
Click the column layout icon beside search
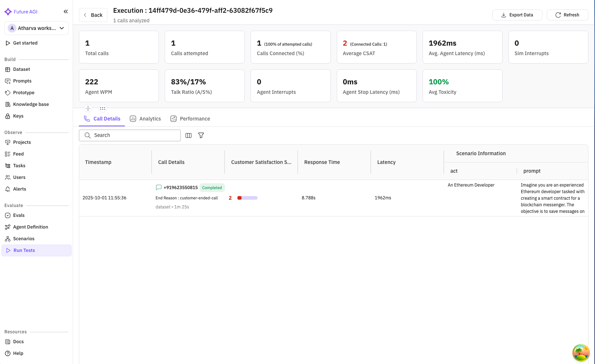coord(188,135)
